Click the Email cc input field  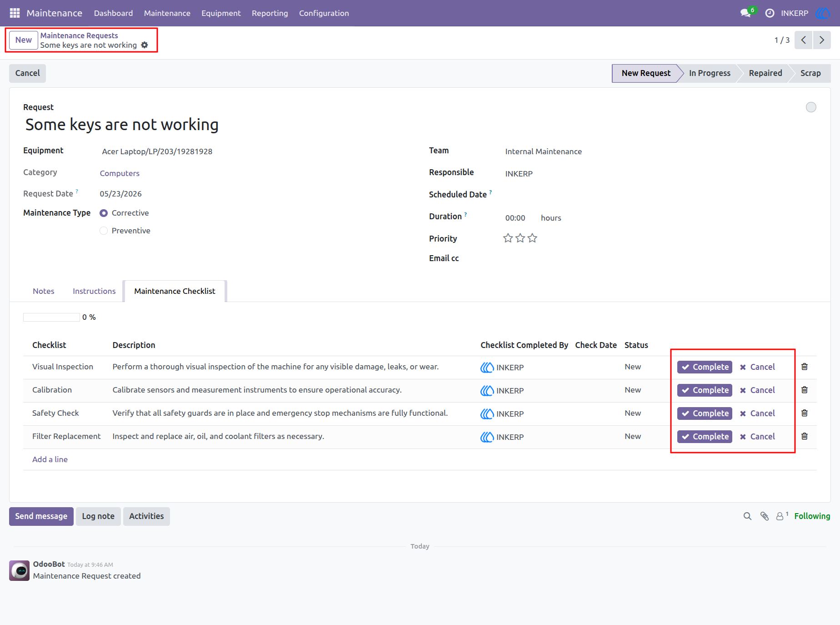pos(660,258)
